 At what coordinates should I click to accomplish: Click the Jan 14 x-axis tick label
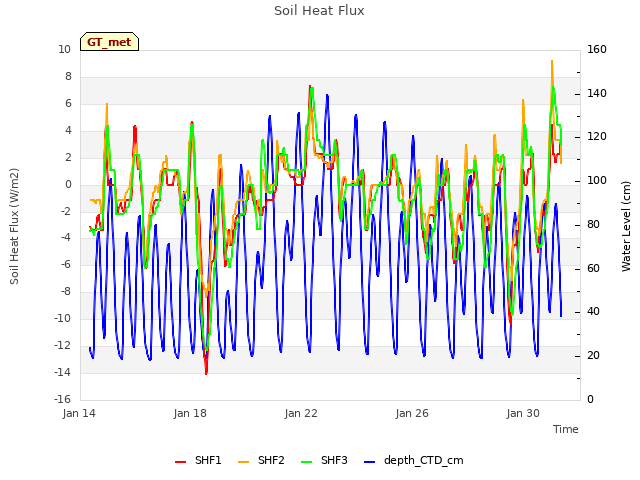tap(79, 413)
